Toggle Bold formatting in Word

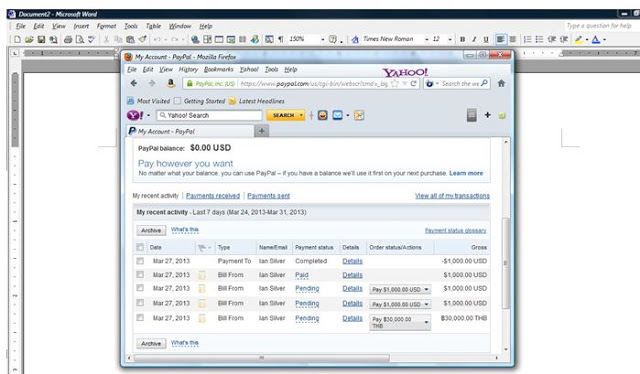click(x=462, y=39)
